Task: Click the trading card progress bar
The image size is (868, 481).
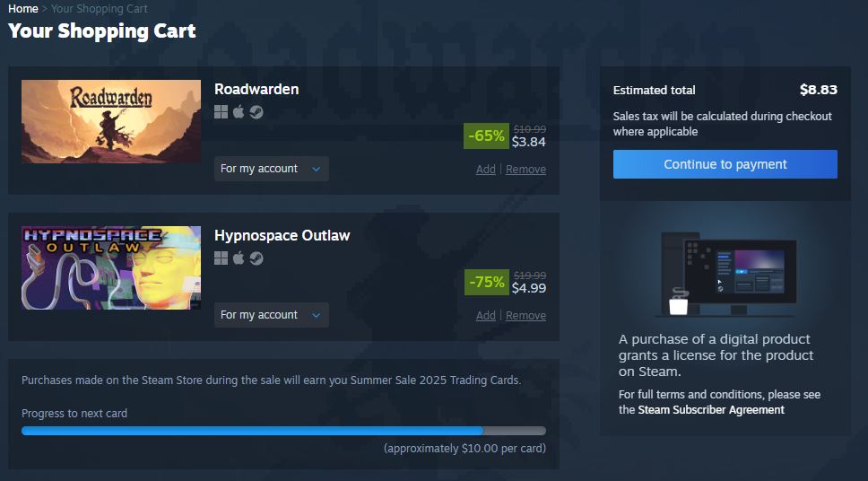Action: point(283,431)
